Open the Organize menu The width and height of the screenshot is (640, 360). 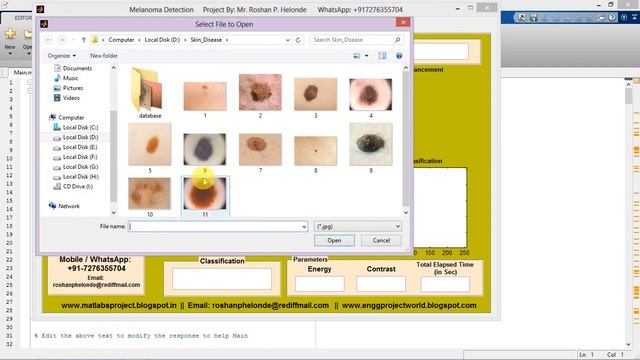(61, 56)
